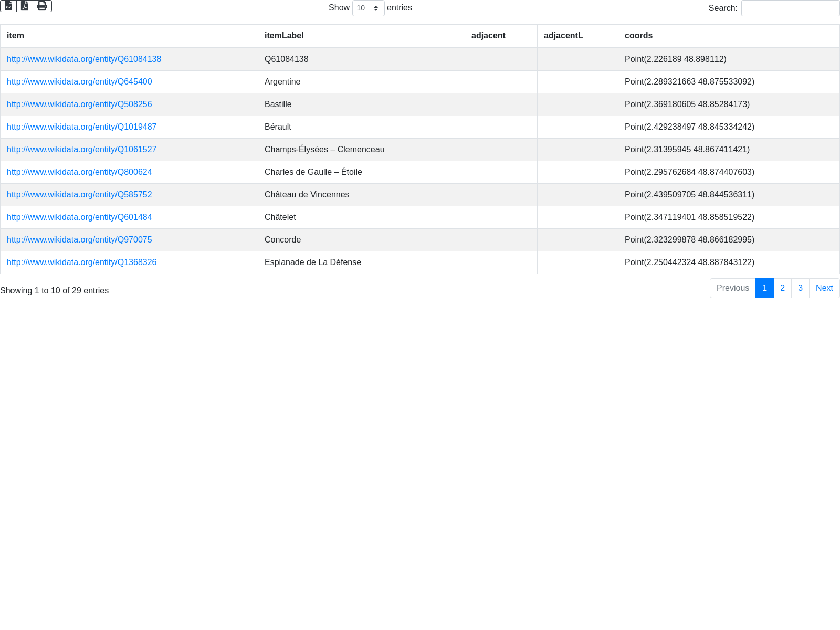The height and width of the screenshot is (630, 840).
Task: Print the table using printer icon
Action: 42,6
